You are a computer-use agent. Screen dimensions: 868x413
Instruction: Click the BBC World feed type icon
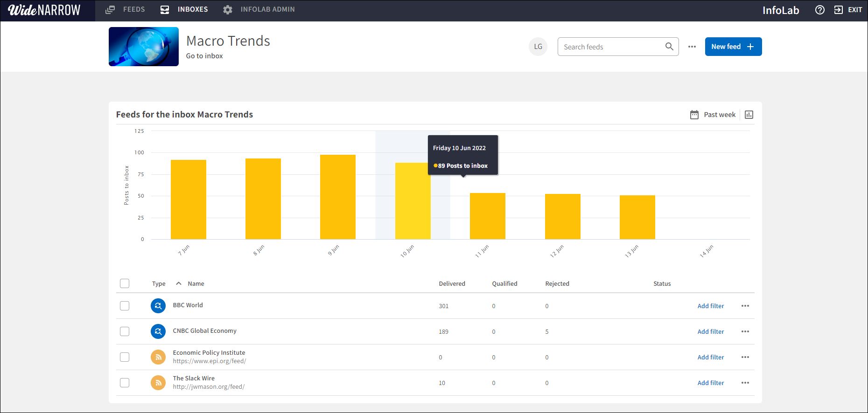coord(158,306)
